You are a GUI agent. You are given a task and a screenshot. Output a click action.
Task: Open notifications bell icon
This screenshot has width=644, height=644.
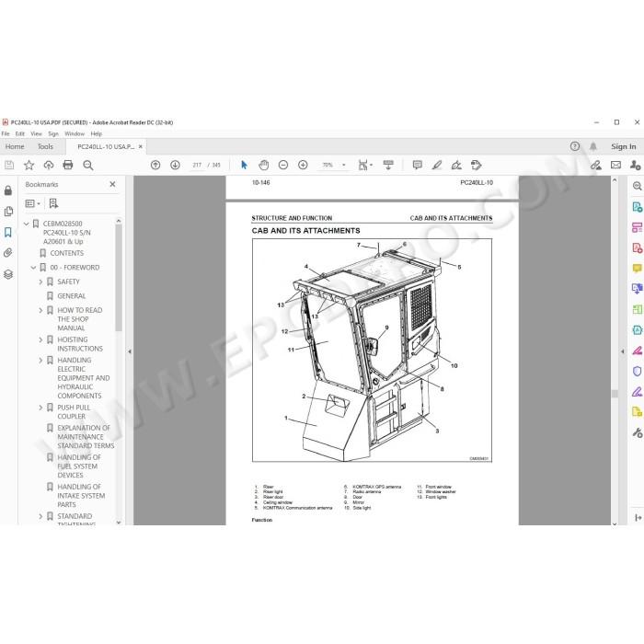(593, 146)
